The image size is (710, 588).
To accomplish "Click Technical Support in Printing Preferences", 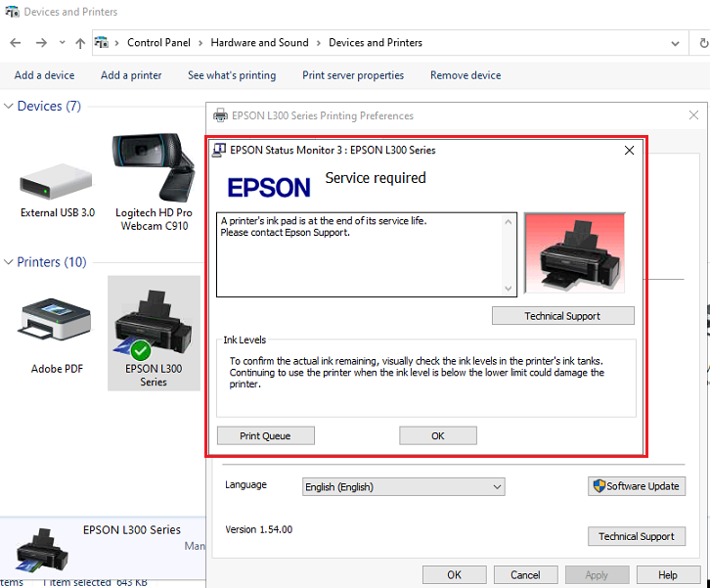I will coord(637,536).
